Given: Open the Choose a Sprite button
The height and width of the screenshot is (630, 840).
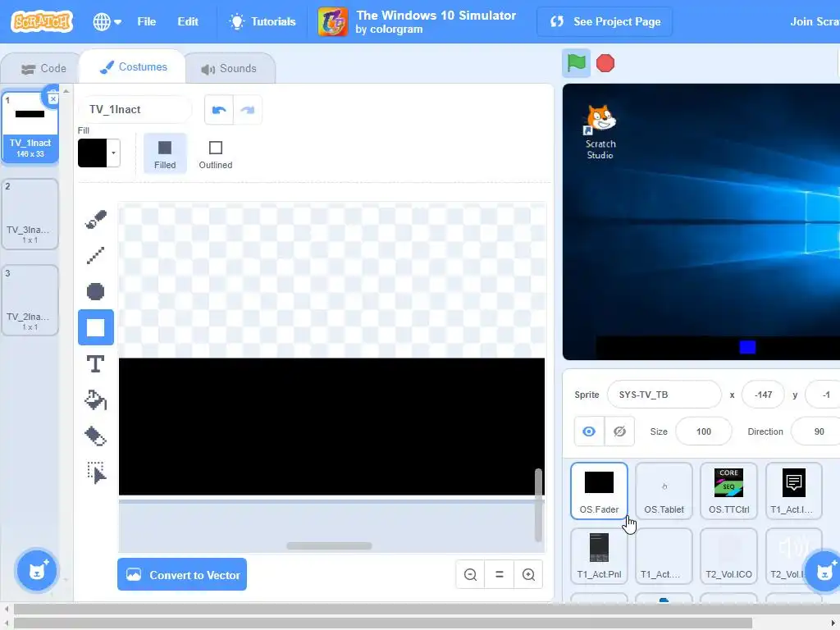Looking at the screenshot, I should 824,571.
